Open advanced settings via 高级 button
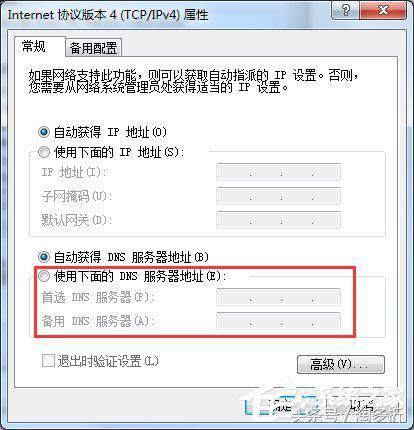The width and height of the screenshot is (414, 430). tap(341, 364)
